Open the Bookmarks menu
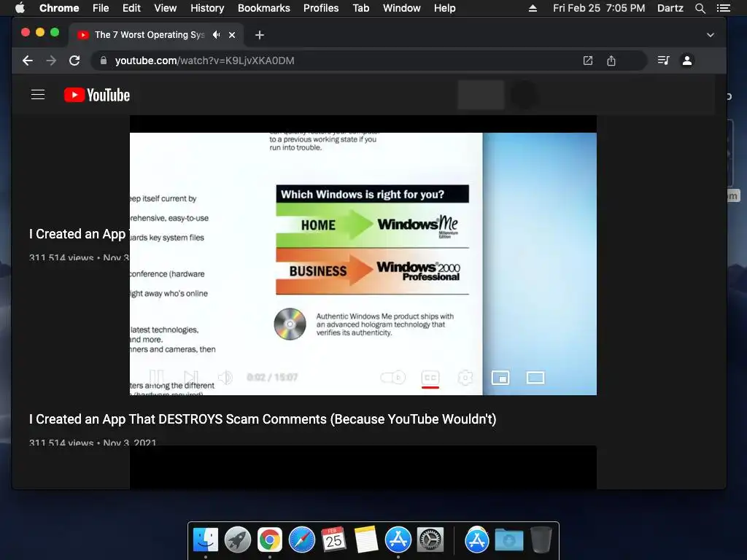747x560 pixels. pos(264,8)
